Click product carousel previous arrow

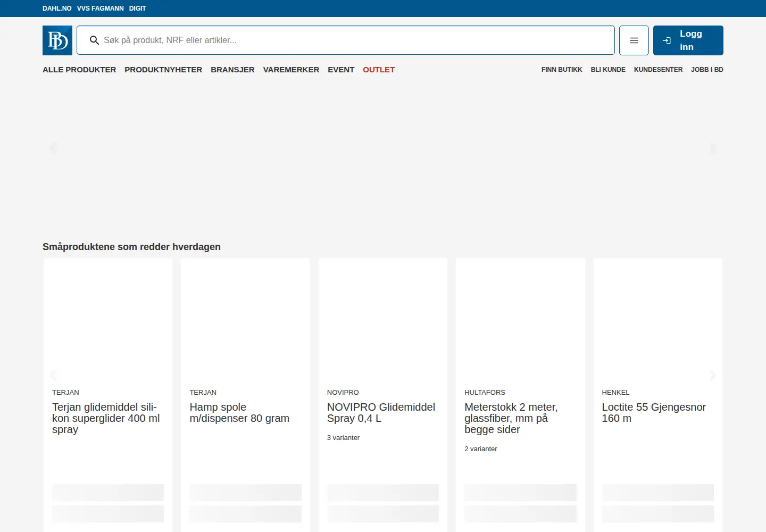point(53,376)
